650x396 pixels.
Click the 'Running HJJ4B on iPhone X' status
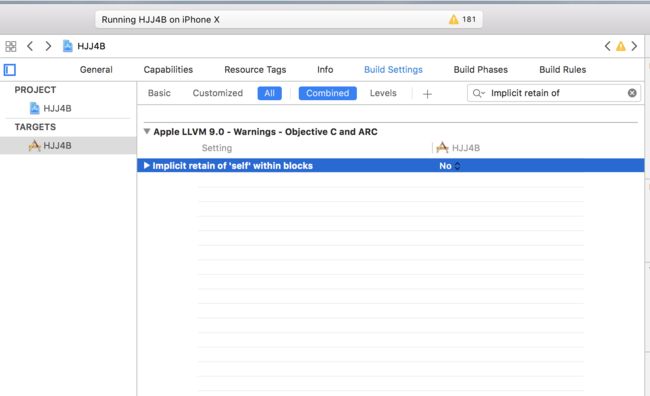[x=160, y=19]
